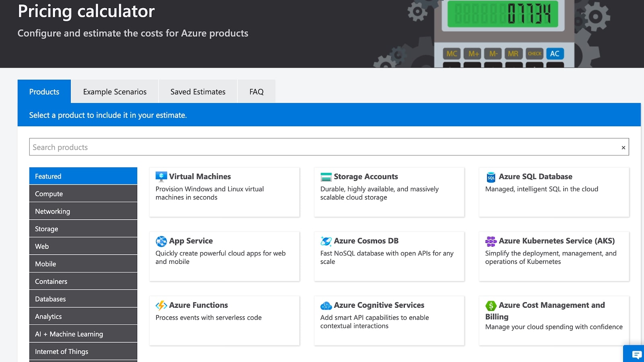644x362 pixels.
Task: Click Azure Kubernetes Service (AKS) title
Action: pos(557,241)
